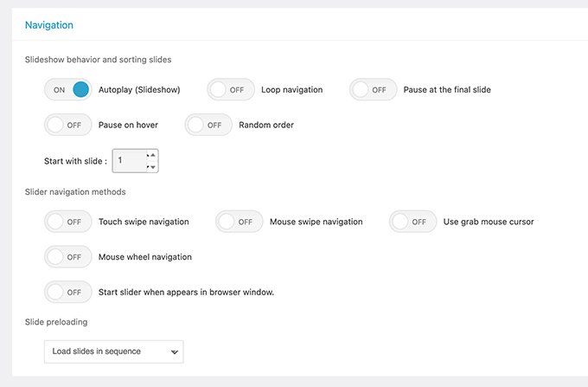Image resolution: width=588 pixels, height=387 pixels.
Task: Turn on Mouse swipe navigation
Action: coord(240,222)
